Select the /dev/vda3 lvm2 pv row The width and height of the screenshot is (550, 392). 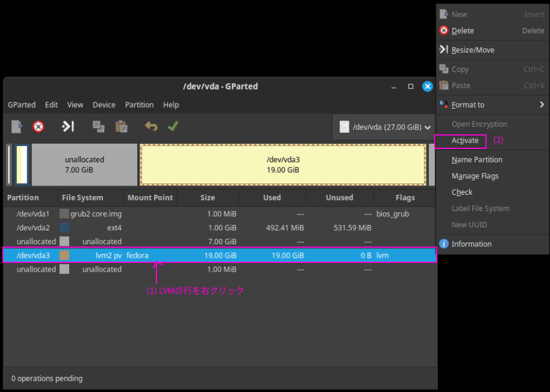point(220,255)
